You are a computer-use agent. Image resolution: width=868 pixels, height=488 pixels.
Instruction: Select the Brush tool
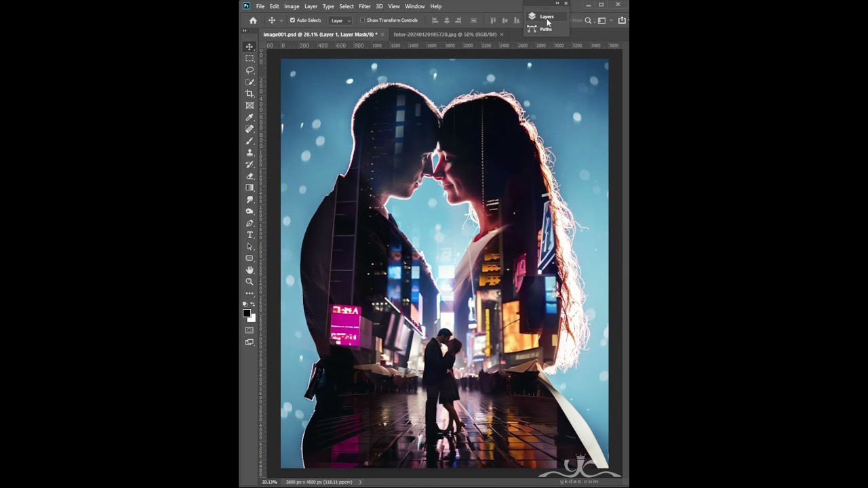(250, 141)
